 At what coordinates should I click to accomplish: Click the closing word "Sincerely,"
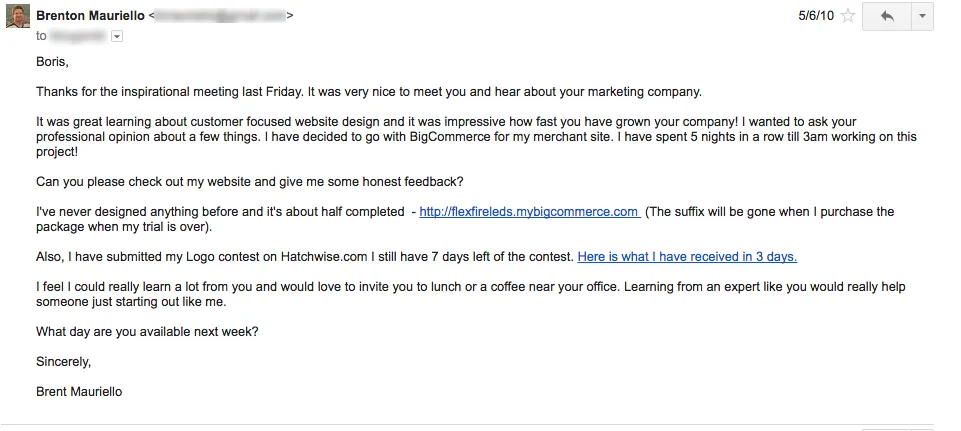click(x=64, y=362)
